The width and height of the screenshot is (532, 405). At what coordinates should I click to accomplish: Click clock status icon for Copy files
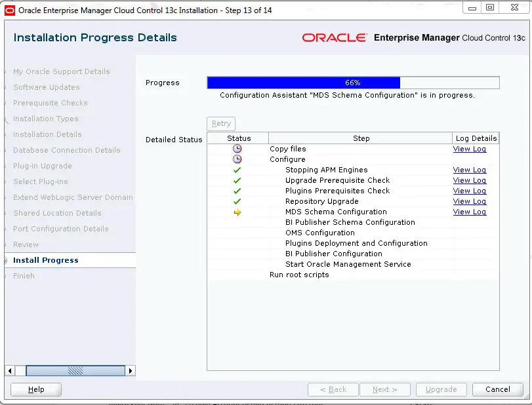pos(237,149)
